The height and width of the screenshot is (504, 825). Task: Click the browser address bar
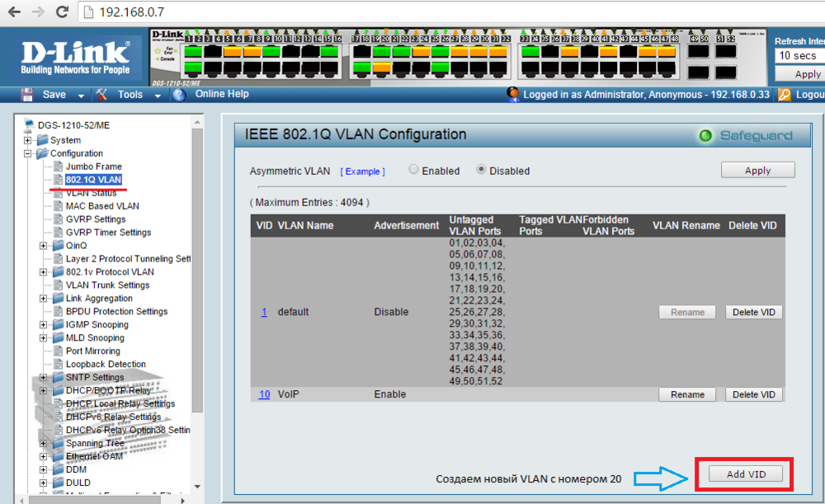[412, 12]
